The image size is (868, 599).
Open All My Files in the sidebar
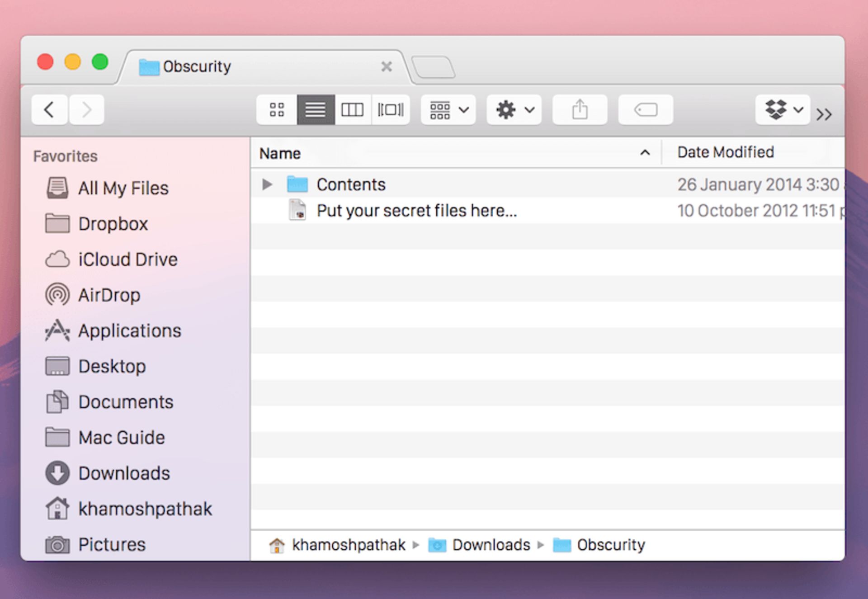pos(123,188)
